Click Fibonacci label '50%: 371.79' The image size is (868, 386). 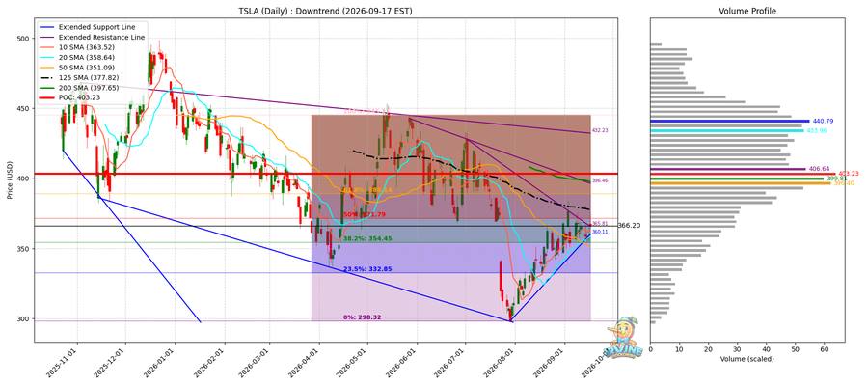coord(365,214)
